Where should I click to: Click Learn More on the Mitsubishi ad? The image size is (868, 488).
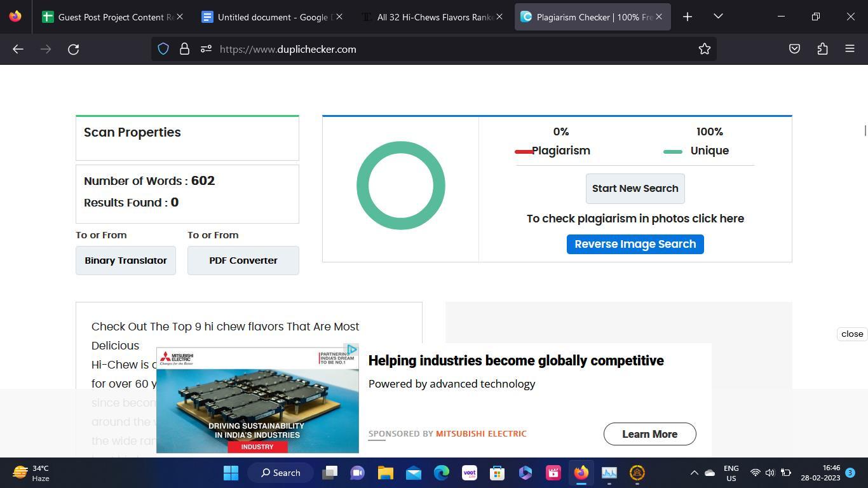tap(649, 434)
